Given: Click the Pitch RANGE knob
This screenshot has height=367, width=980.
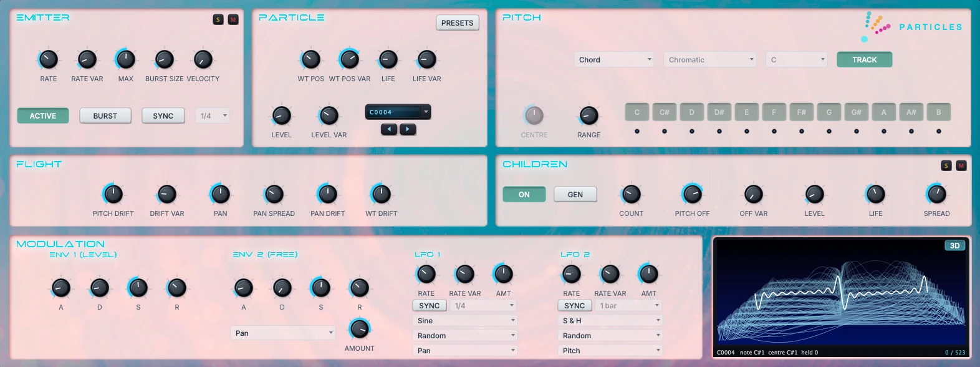Looking at the screenshot, I should coord(589,115).
